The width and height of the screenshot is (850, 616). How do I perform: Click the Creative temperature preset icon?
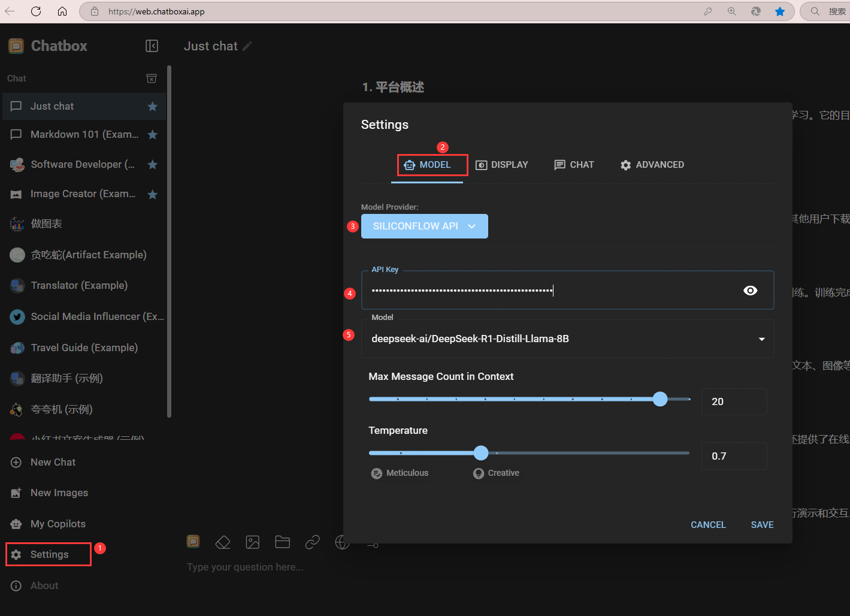478,473
